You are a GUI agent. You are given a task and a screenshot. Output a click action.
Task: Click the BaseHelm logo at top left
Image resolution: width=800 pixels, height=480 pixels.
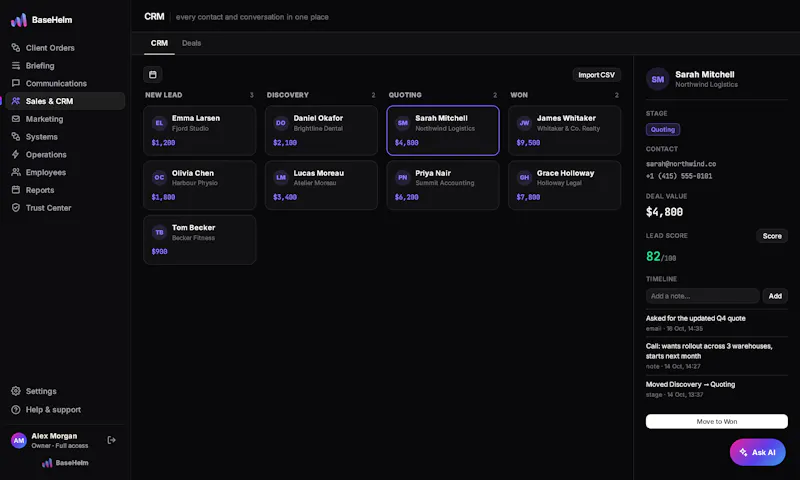point(42,20)
